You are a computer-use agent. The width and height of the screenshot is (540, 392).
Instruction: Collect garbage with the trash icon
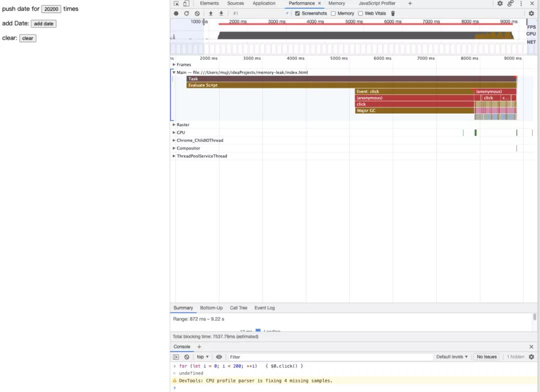pyautogui.click(x=393, y=13)
